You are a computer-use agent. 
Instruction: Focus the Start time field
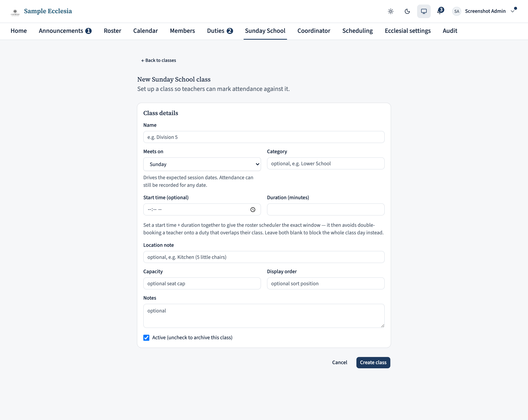[202, 209]
